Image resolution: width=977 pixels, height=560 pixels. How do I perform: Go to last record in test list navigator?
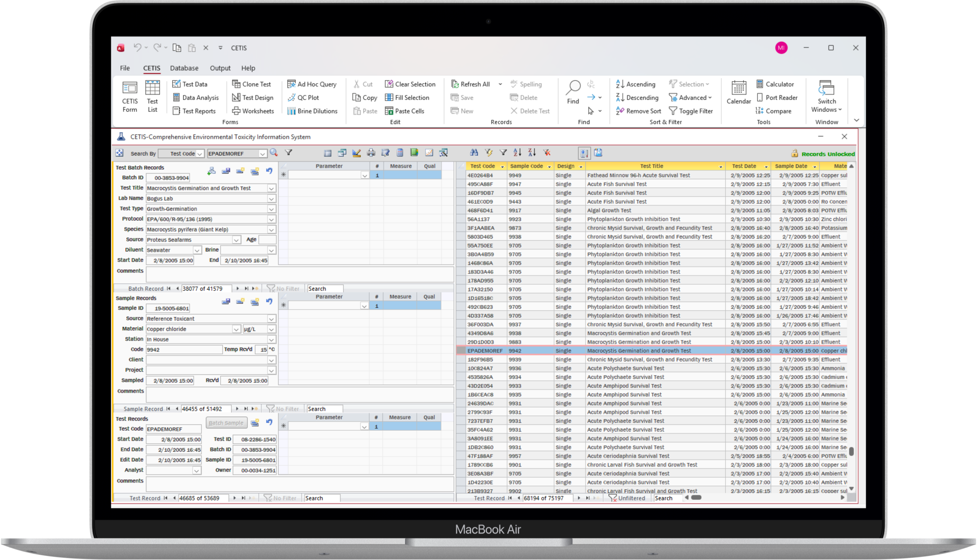(x=588, y=498)
